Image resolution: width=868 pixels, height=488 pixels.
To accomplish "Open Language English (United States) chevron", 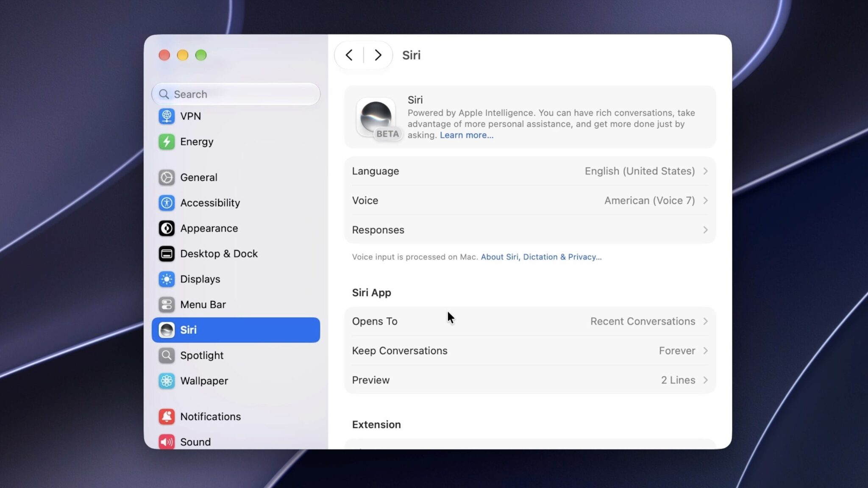I will (x=705, y=171).
